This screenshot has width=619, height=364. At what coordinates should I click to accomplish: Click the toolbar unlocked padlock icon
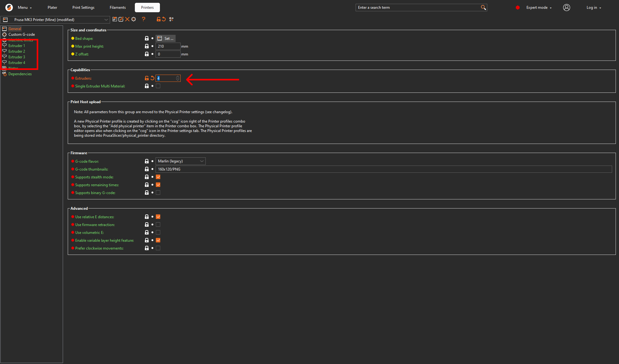coord(159,19)
